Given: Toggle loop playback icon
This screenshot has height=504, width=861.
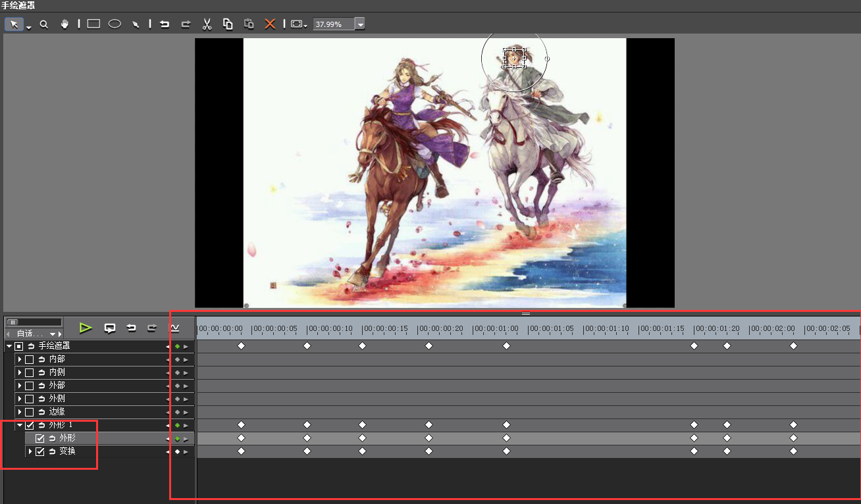Looking at the screenshot, I should [110, 328].
